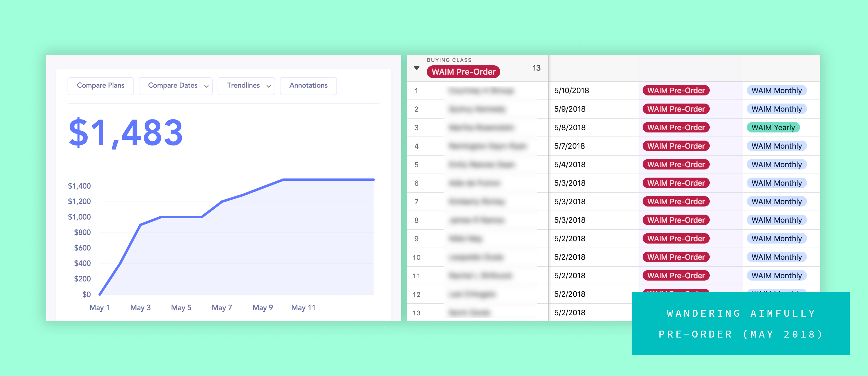
Task: Click the WAIM Monthly badge on row 11
Action: pyautogui.click(x=776, y=275)
